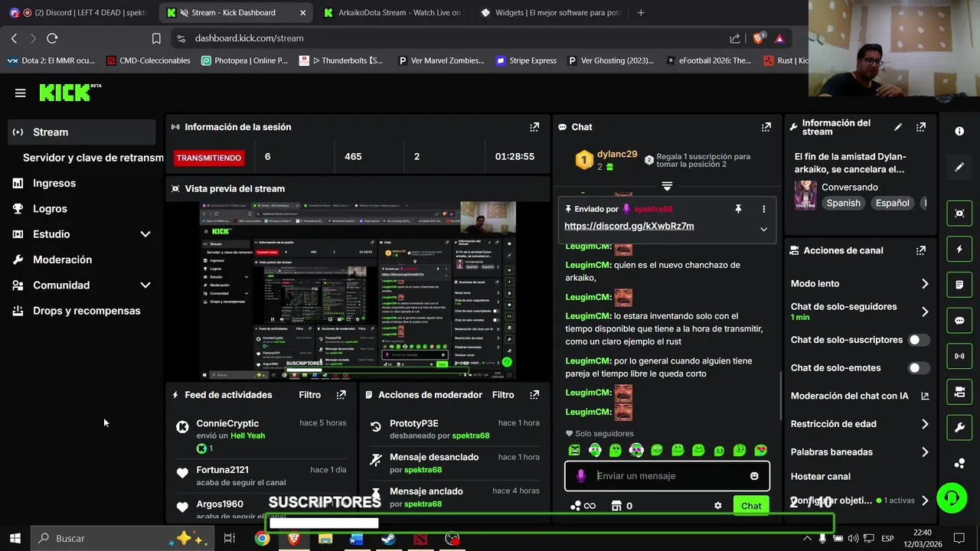980x551 pixels.
Task: Open Filtro in Feed de actividades
Action: pyautogui.click(x=310, y=395)
